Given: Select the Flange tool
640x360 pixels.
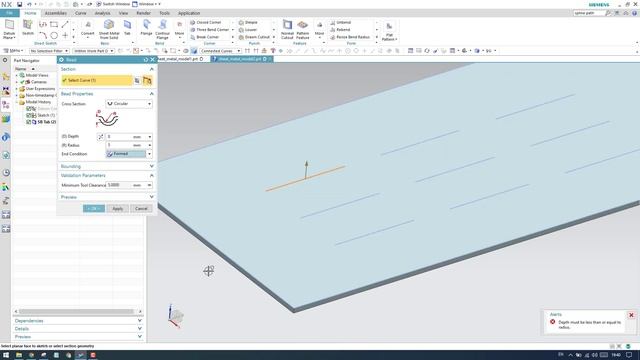Looking at the screenshot, I should pyautogui.click(x=146, y=28).
